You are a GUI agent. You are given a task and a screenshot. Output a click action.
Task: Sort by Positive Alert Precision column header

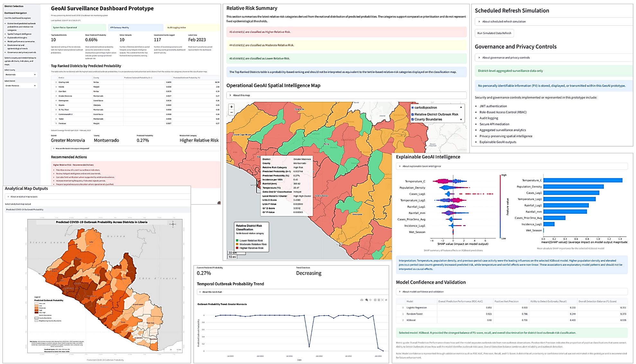(511, 301)
